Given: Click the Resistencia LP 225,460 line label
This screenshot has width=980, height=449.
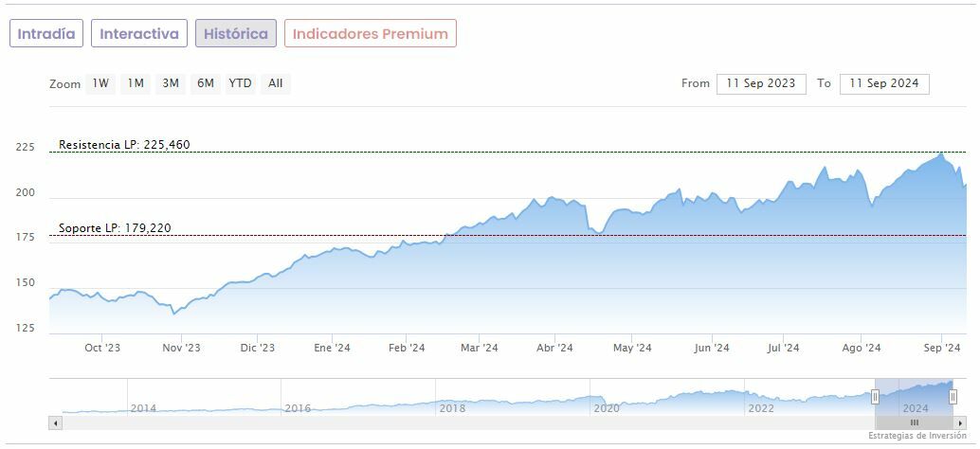Looking at the screenshot, I should pos(124,145).
